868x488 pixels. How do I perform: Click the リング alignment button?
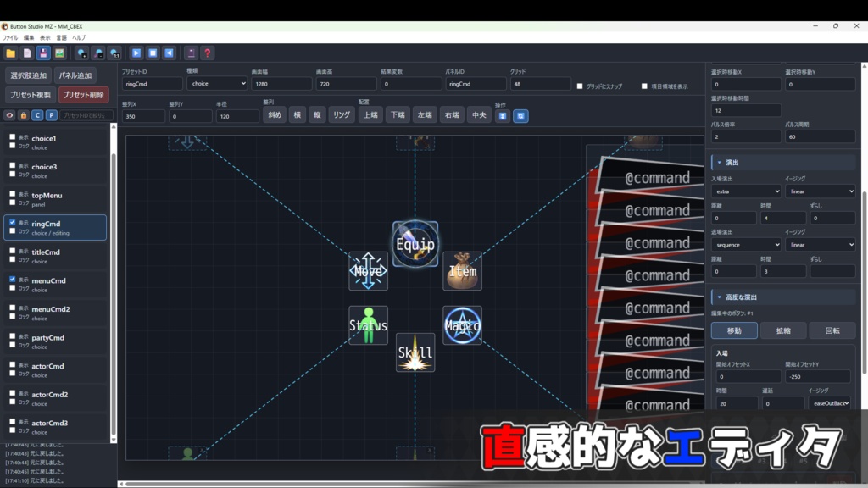342,115
